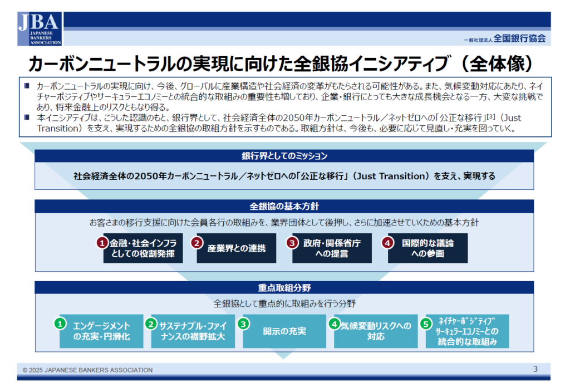Viewport: 570px width, 392px height.
Task: Click the 全国銀行協会 wordmark in the header
Action: coord(519,38)
